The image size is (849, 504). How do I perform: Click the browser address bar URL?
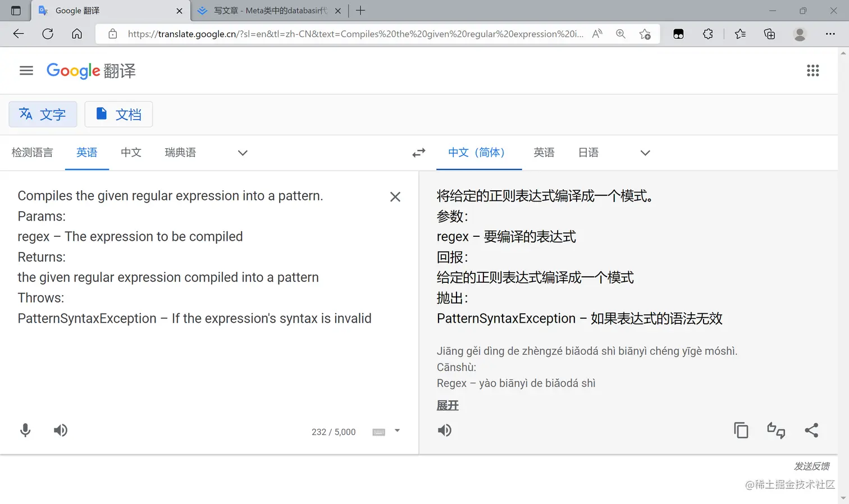(355, 34)
